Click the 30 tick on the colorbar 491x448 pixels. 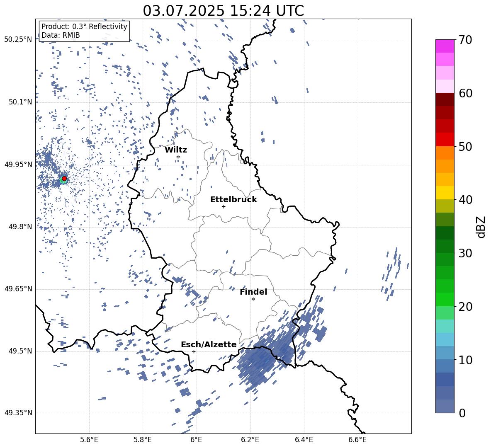[x=465, y=253]
